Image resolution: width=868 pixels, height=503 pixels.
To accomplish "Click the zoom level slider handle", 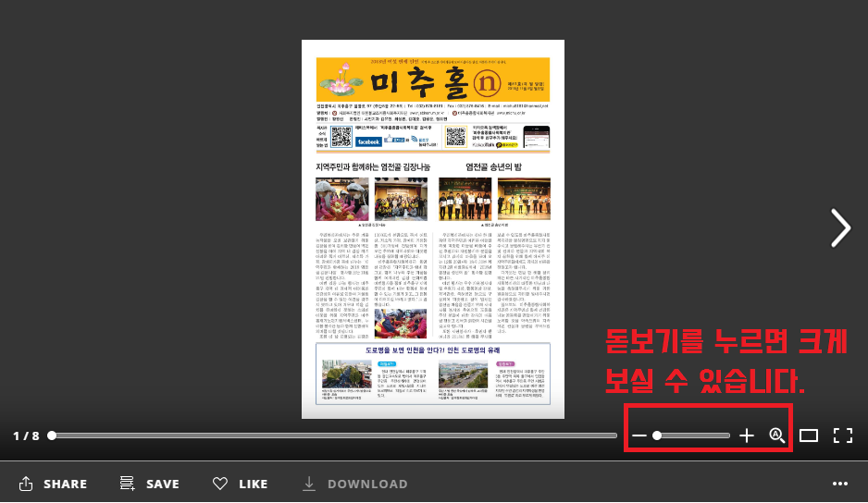I will pyautogui.click(x=657, y=436).
